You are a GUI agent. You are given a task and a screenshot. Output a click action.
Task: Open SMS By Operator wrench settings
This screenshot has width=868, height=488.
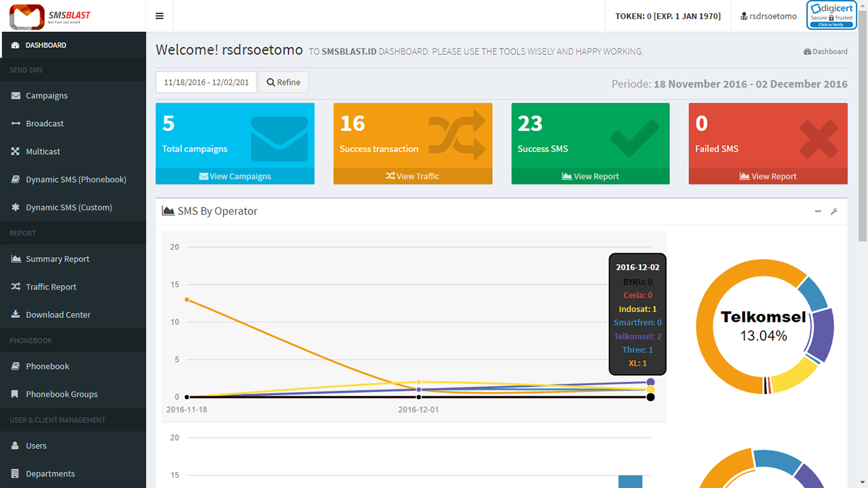point(833,212)
